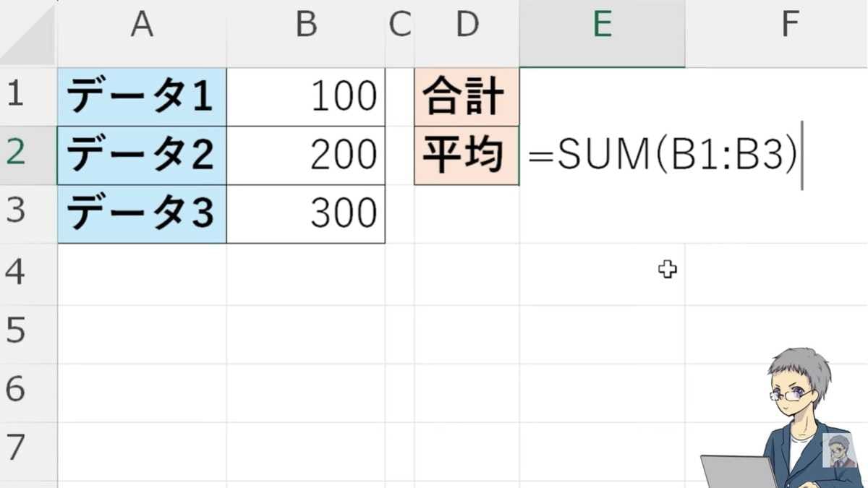Select the データ3 cell
868x488 pixels.
142,214
